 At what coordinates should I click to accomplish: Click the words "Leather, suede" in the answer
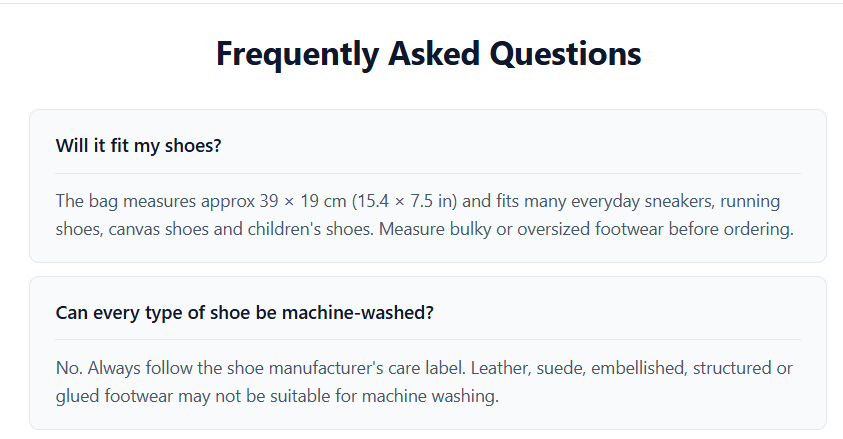528,368
